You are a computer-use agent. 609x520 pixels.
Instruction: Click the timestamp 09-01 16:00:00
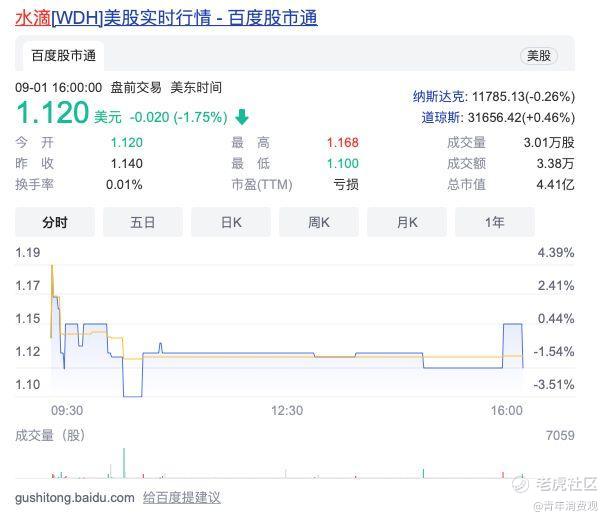59,87
